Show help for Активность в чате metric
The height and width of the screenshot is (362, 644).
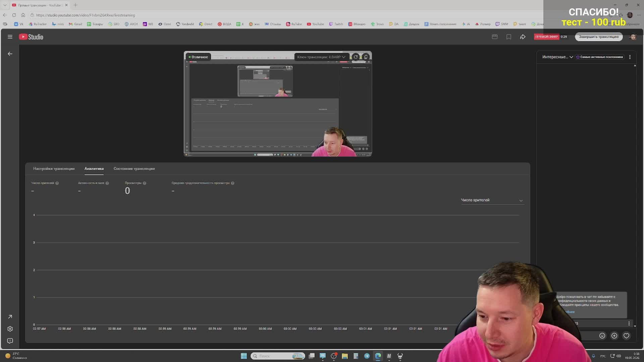[107, 183]
